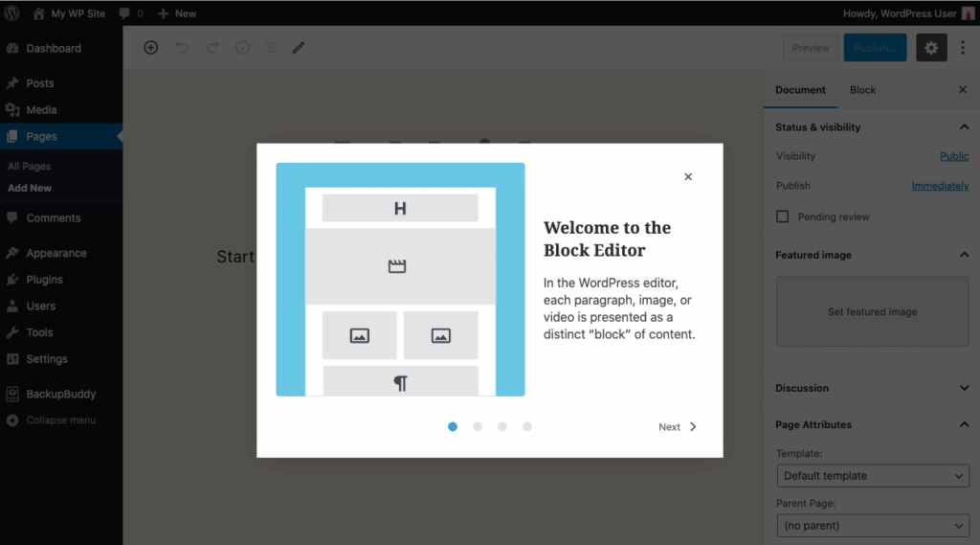Open the comments bubble in admin bar

[130, 13]
